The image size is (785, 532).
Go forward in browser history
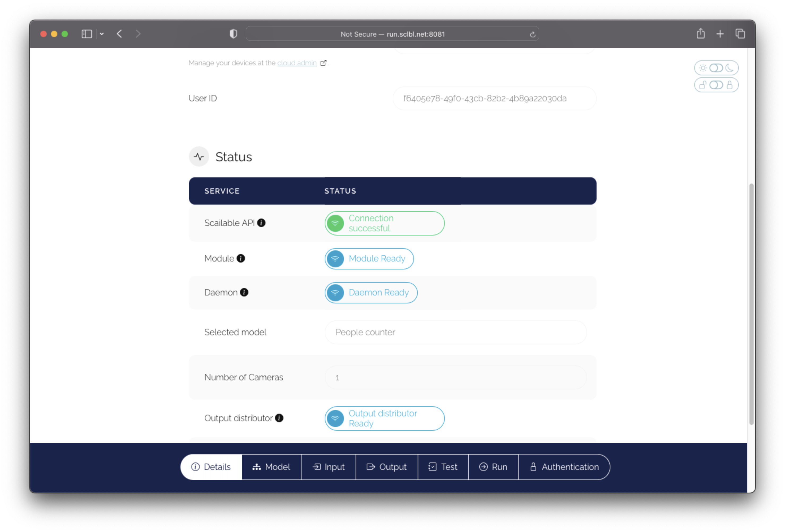138,34
